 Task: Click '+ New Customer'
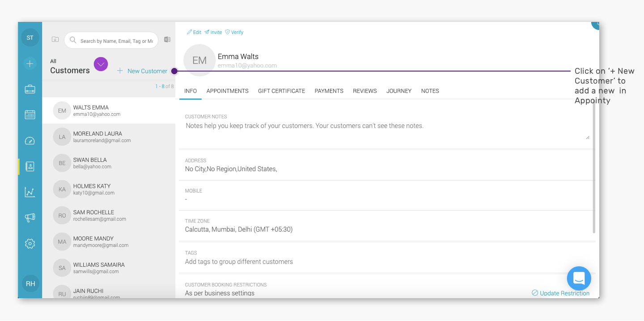[142, 71]
